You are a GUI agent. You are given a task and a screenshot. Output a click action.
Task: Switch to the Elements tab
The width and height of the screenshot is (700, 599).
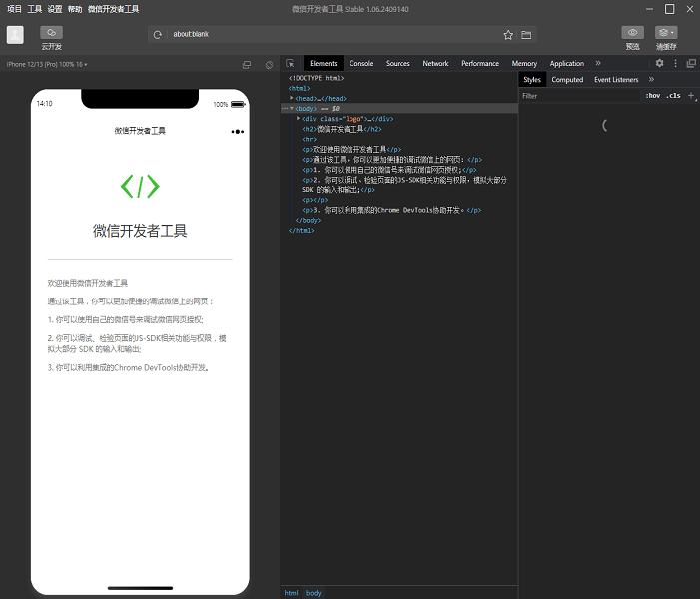pyautogui.click(x=324, y=63)
